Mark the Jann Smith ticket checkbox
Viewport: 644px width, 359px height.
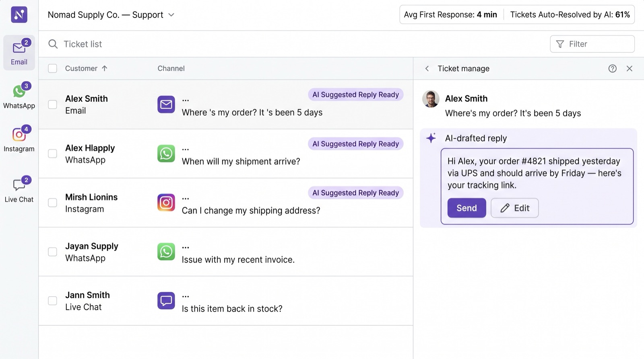click(53, 301)
